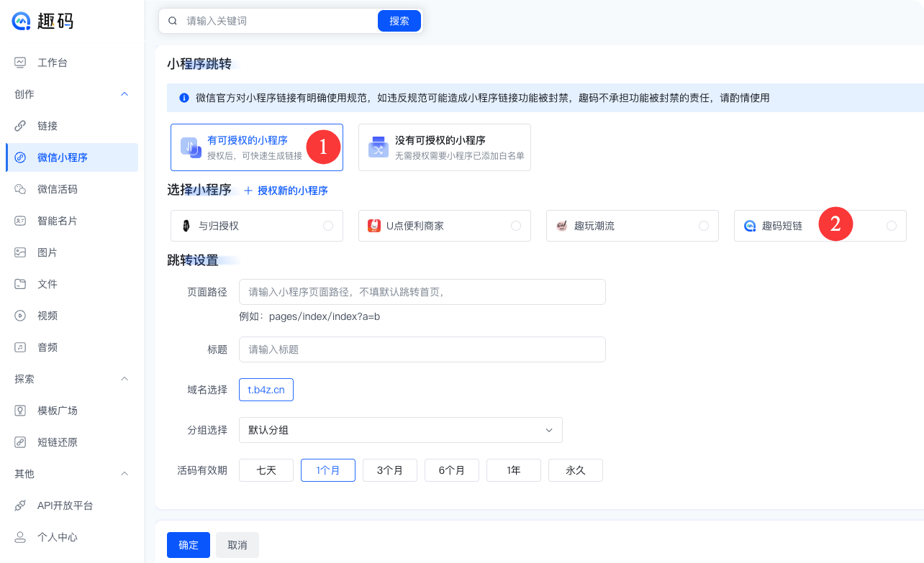
Task: Open the 分组选择 dropdown
Action: coord(400,429)
